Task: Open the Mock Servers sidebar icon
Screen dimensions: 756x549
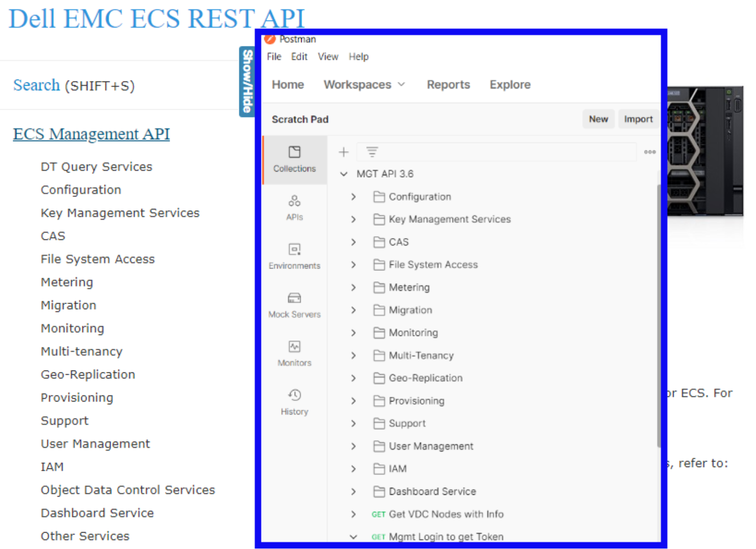Action: tap(294, 305)
